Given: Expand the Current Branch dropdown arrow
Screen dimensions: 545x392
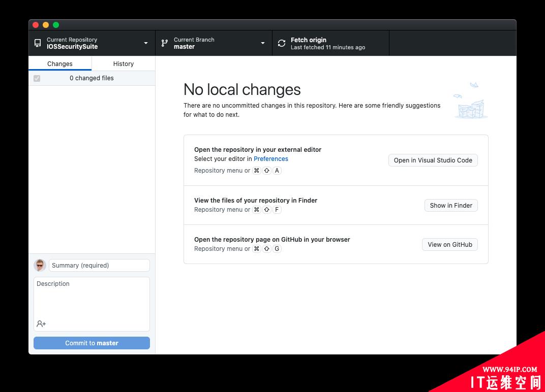Looking at the screenshot, I should coord(263,43).
